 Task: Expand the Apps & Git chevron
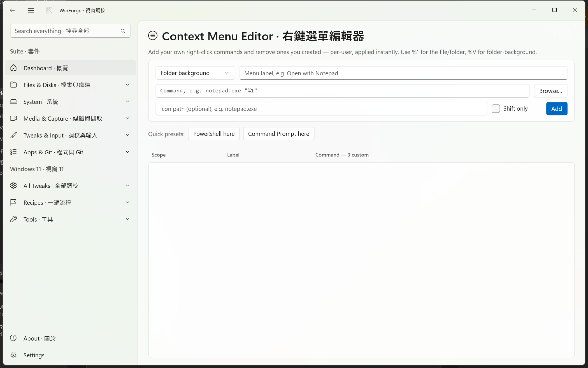(x=127, y=152)
